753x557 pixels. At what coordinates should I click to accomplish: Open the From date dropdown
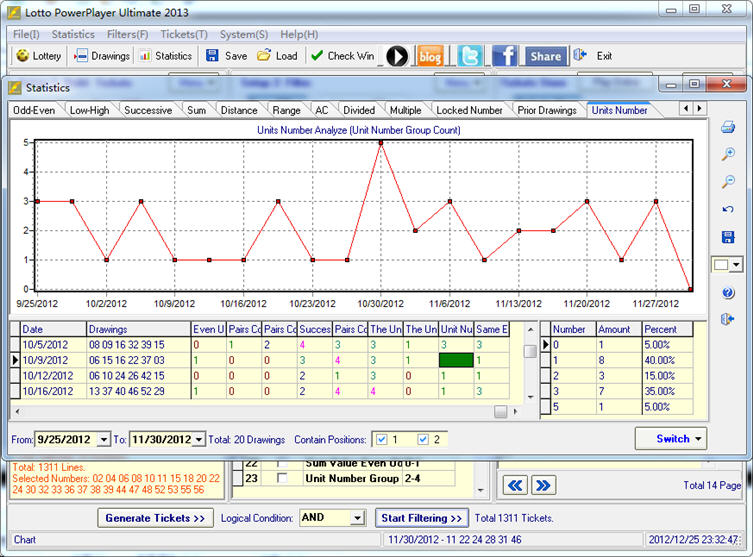tap(104, 439)
